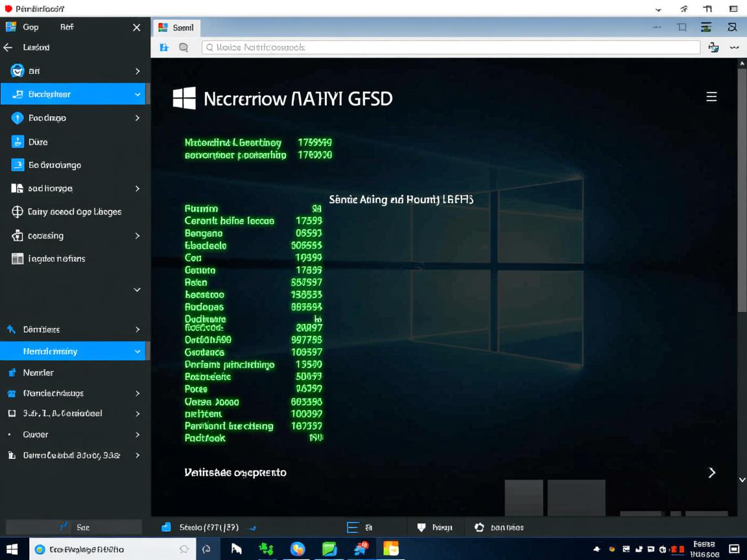
Task: Click the back arrow in the sidebar header
Action: pyautogui.click(x=8, y=47)
